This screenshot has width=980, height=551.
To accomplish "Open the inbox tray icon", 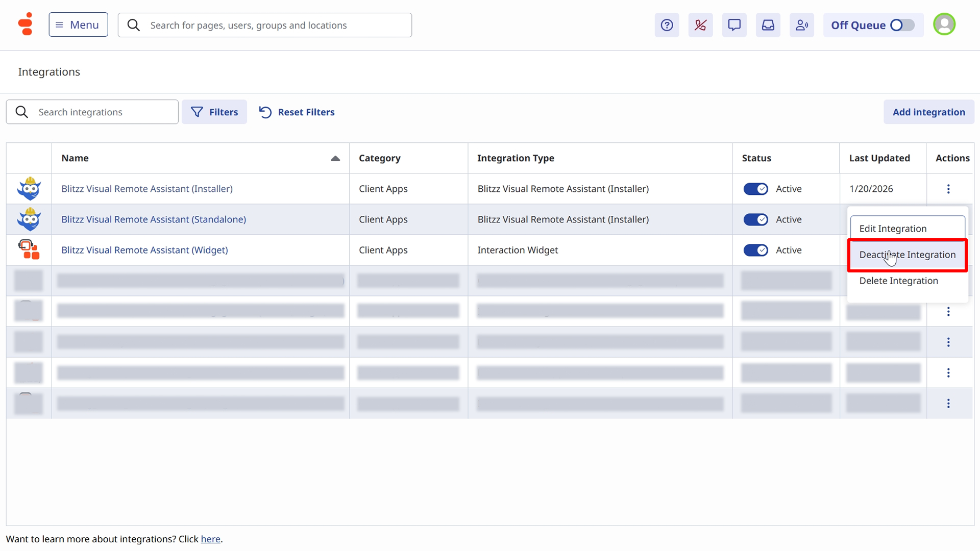I will (x=768, y=25).
